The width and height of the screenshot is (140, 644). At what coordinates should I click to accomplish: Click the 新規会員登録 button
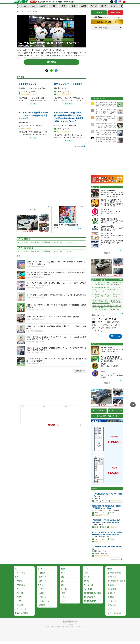(x=115, y=13)
